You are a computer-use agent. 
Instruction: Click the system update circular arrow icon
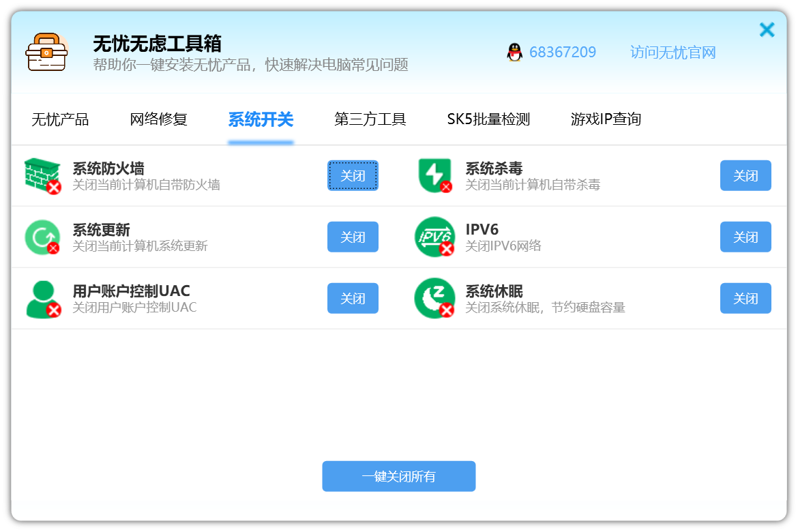42,237
